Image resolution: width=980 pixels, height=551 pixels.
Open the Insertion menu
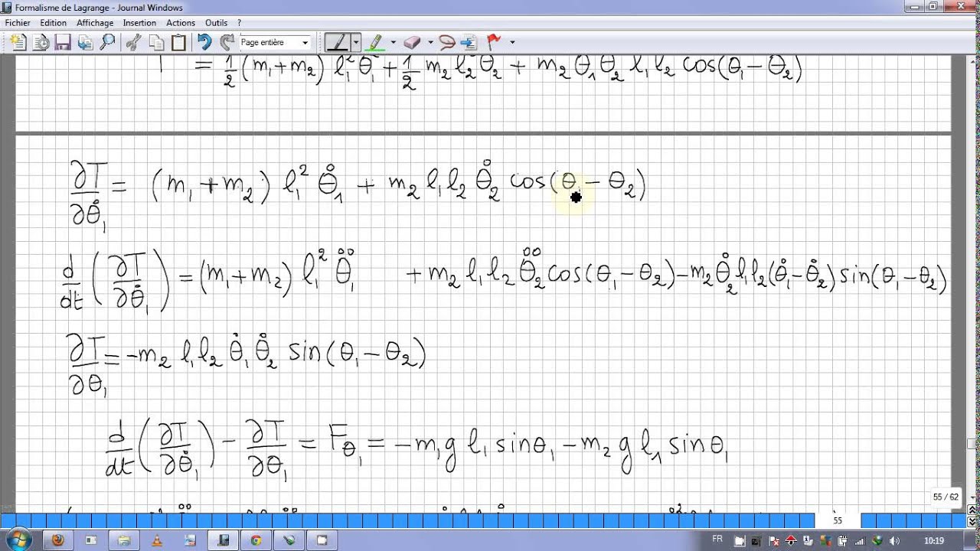click(139, 23)
